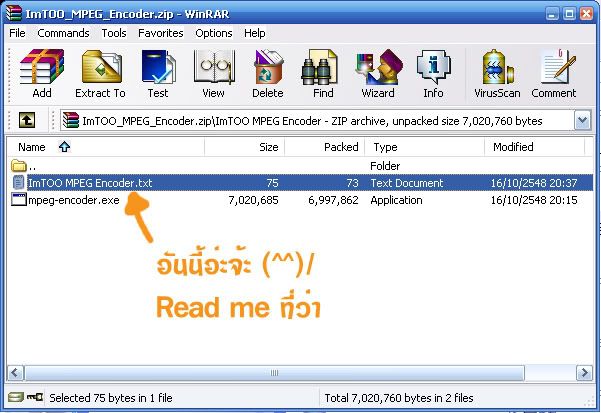
Task: Click the key password icon in status bar
Action: (35, 397)
